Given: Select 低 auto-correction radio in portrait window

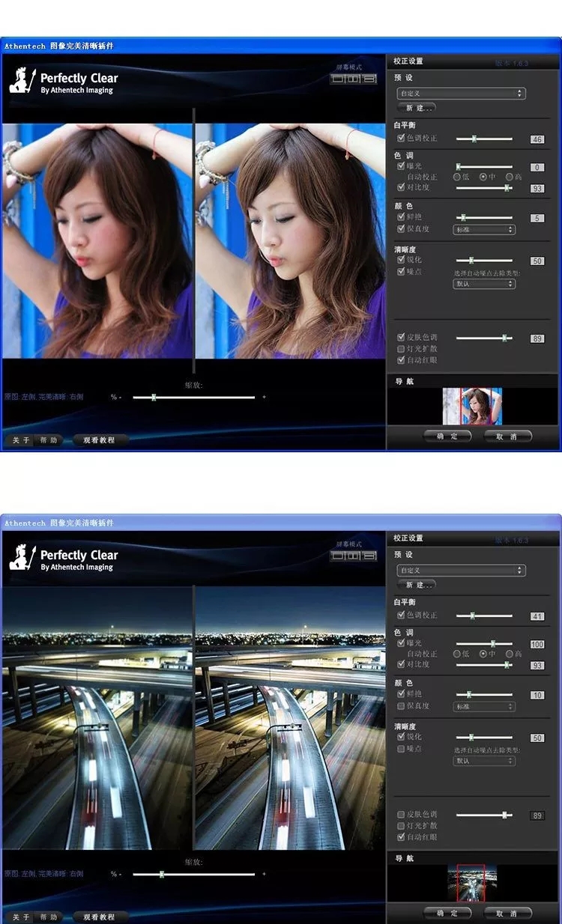Looking at the screenshot, I should pyautogui.click(x=456, y=177).
